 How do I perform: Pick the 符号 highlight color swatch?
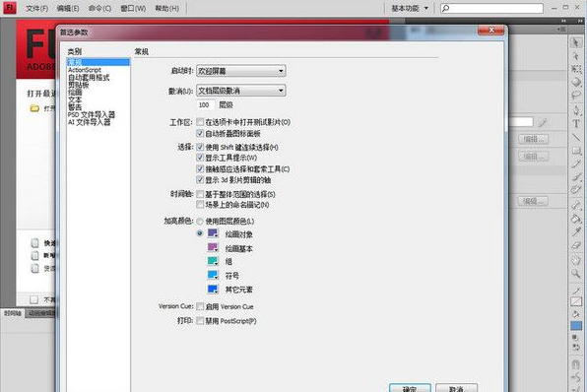coord(213,275)
